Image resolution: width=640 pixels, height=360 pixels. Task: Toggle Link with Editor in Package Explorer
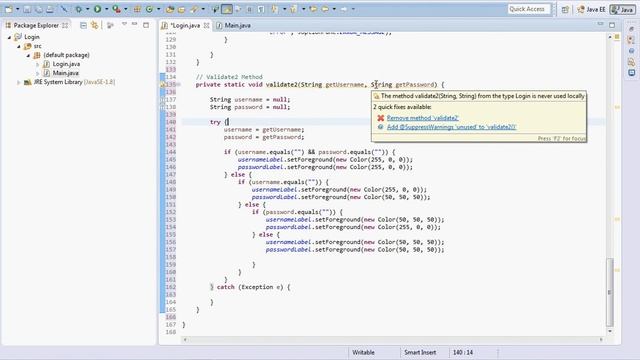95,25
